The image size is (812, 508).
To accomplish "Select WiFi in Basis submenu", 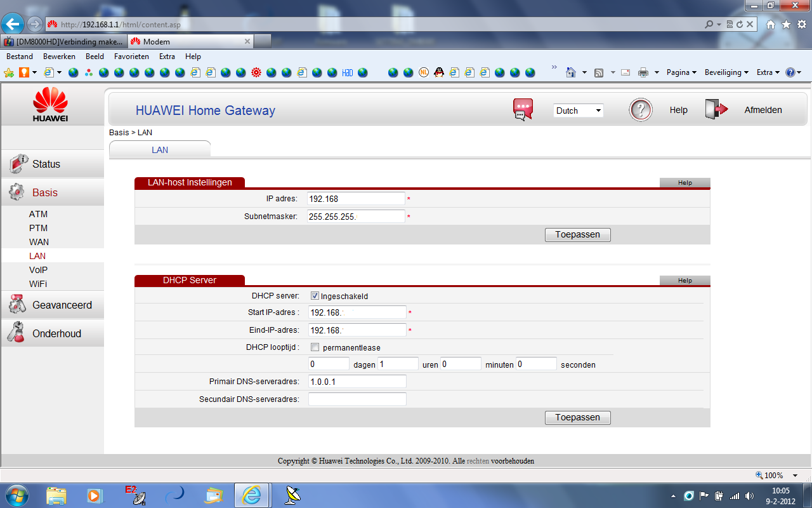I will click(38, 284).
